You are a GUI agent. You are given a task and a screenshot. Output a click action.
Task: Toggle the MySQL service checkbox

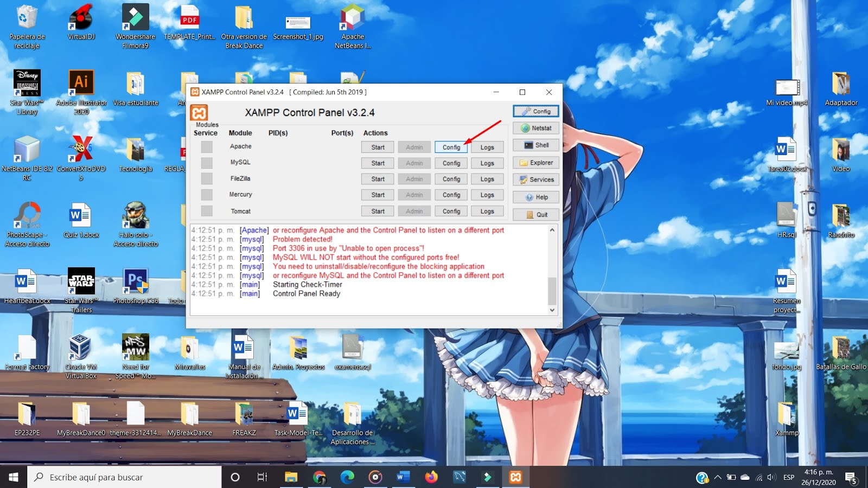click(x=207, y=163)
